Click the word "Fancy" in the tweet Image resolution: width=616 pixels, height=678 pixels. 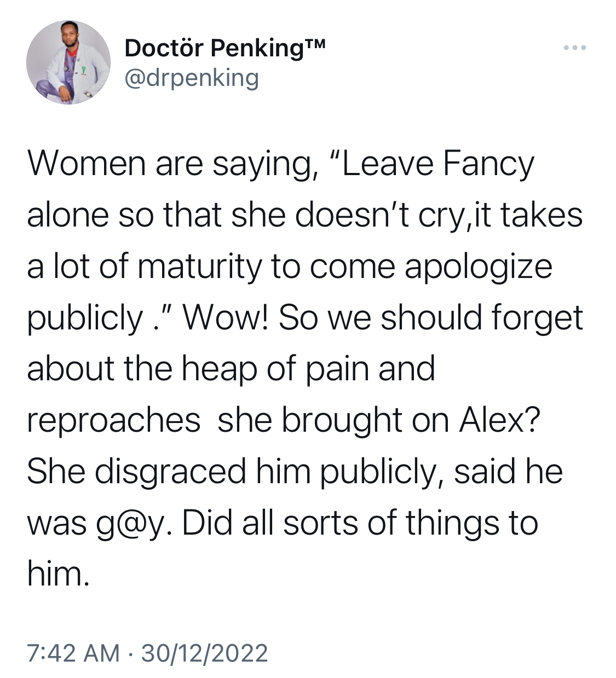tap(488, 164)
